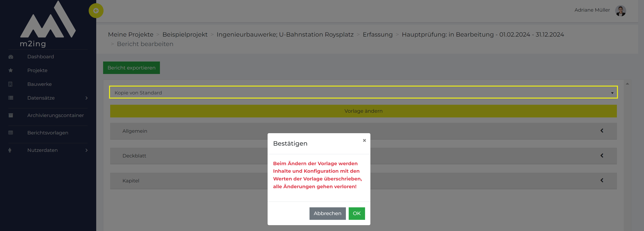Click the Kapitel section header label

(131, 181)
